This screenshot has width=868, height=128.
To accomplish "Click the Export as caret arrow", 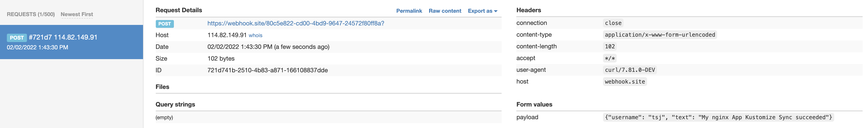I will [496, 11].
